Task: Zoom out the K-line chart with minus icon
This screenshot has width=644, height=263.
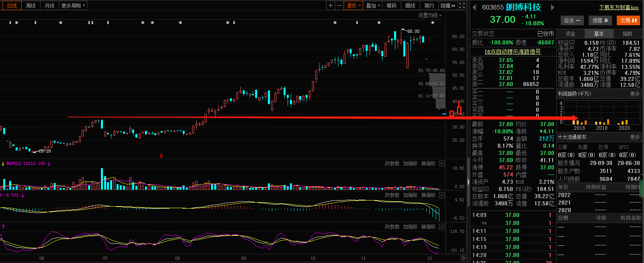Action: click(x=339, y=6)
